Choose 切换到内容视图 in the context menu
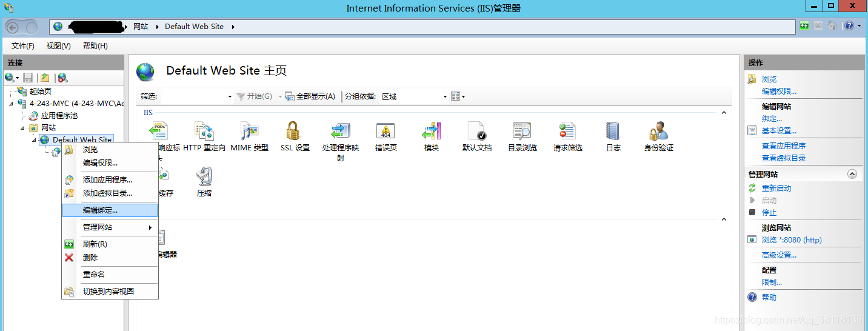This screenshot has width=868, height=331. pyautogui.click(x=110, y=292)
